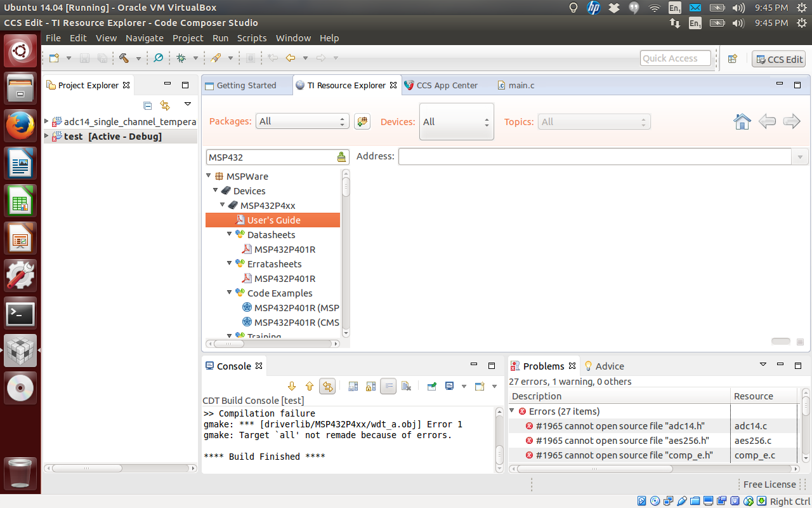Click the Resource Explorer back arrow

[768, 121]
